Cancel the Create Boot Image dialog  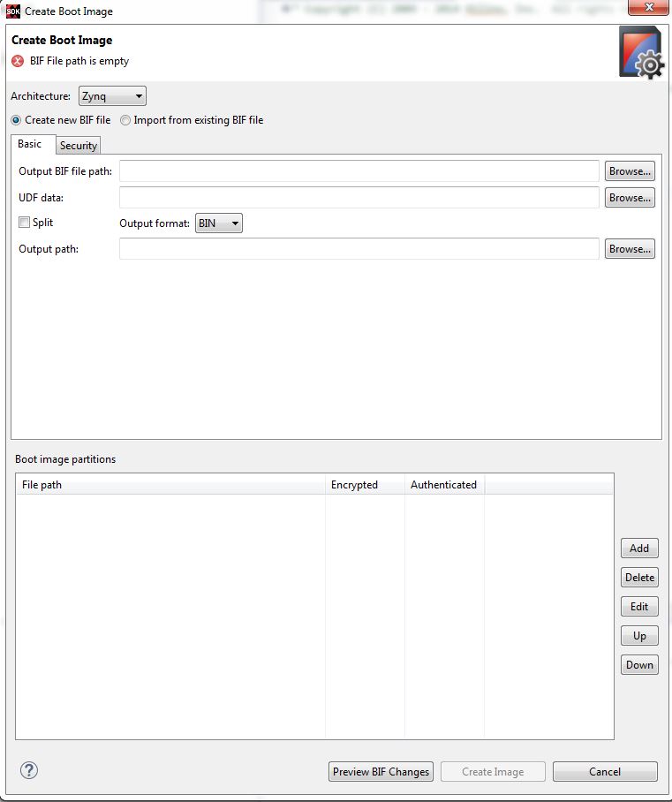pos(605,771)
